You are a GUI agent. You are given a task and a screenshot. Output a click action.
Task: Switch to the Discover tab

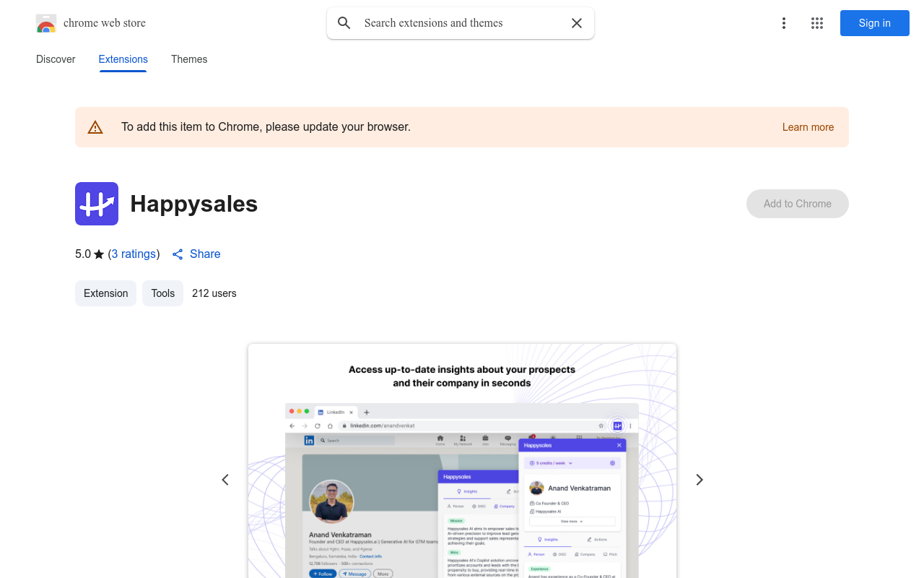[56, 59]
